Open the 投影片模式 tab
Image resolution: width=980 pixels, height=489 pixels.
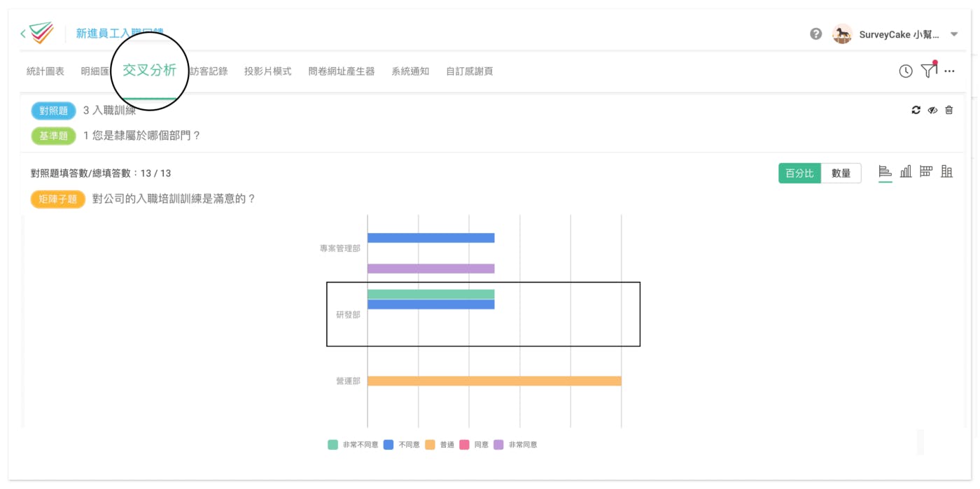267,71
